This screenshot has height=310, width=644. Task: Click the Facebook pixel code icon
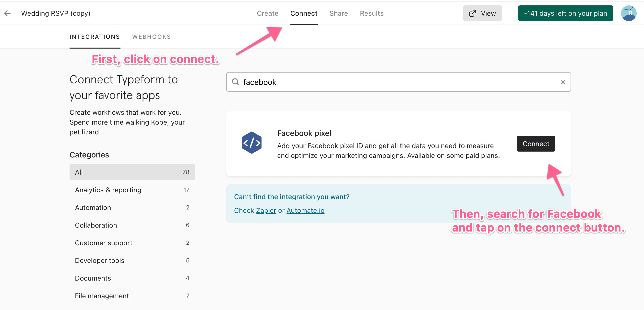click(x=251, y=143)
